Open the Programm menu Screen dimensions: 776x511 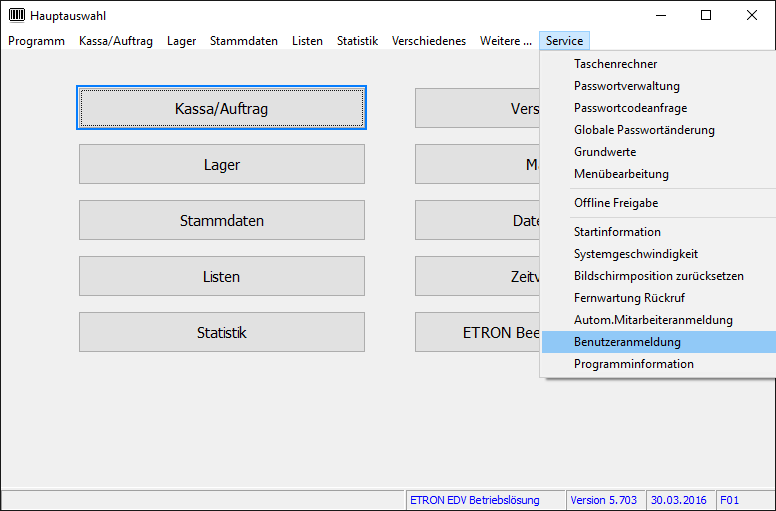(x=36, y=41)
